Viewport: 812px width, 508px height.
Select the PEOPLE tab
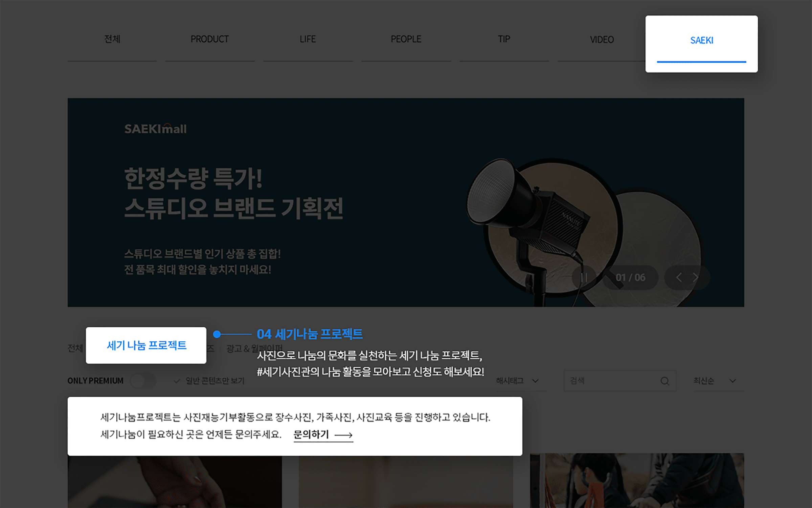click(x=406, y=39)
